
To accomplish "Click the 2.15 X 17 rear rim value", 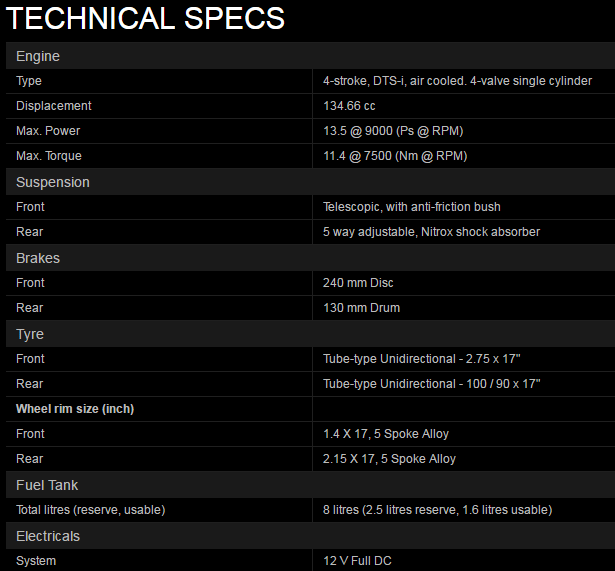I will coord(389,459).
